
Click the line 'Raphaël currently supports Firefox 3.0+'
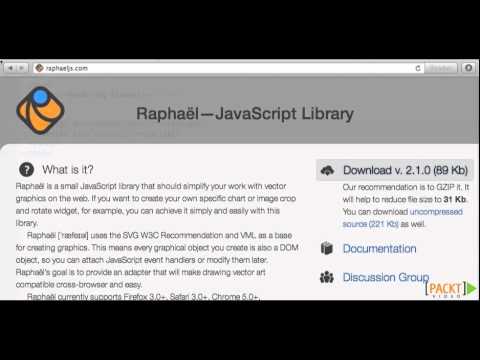[x=142, y=296]
